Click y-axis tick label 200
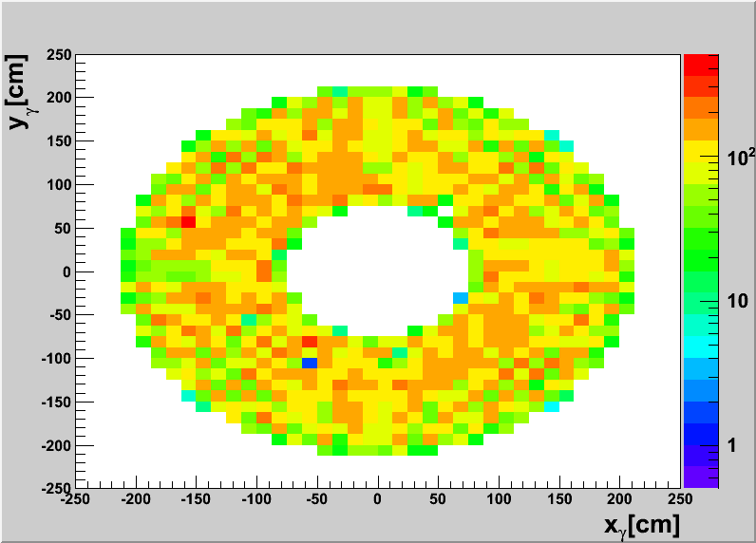The image size is (756, 543). (x=59, y=98)
